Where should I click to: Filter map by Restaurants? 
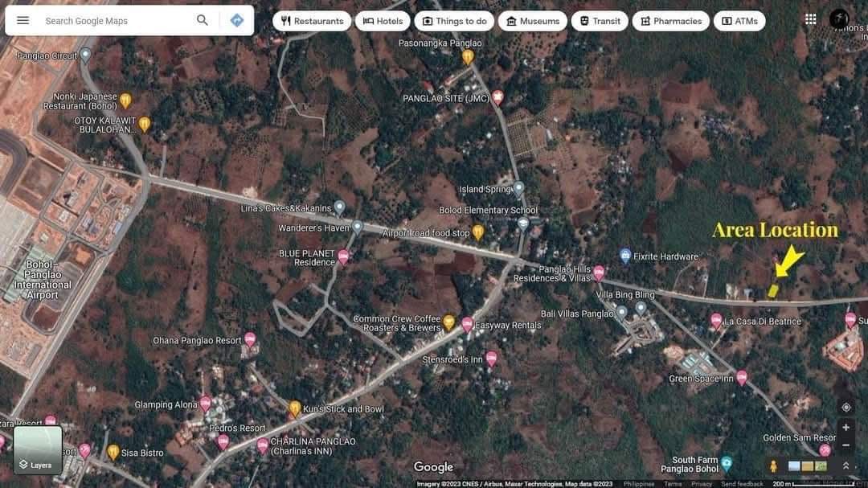click(x=312, y=21)
